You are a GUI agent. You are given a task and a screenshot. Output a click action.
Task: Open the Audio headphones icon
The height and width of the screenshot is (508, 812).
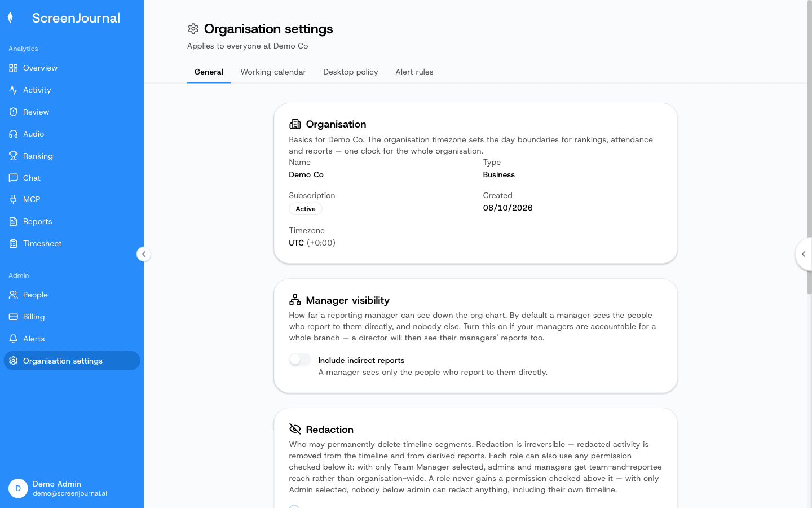(x=13, y=134)
